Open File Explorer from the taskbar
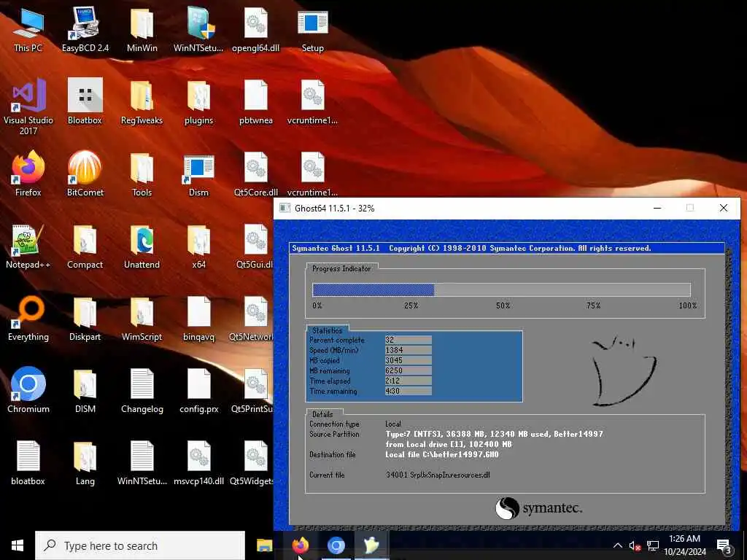The height and width of the screenshot is (560, 747). [x=264, y=545]
